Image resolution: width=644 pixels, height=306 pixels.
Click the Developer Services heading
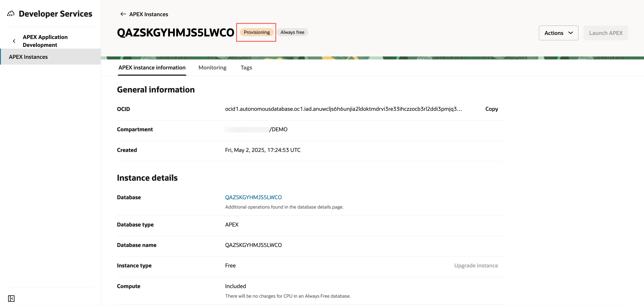coord(55,14)
